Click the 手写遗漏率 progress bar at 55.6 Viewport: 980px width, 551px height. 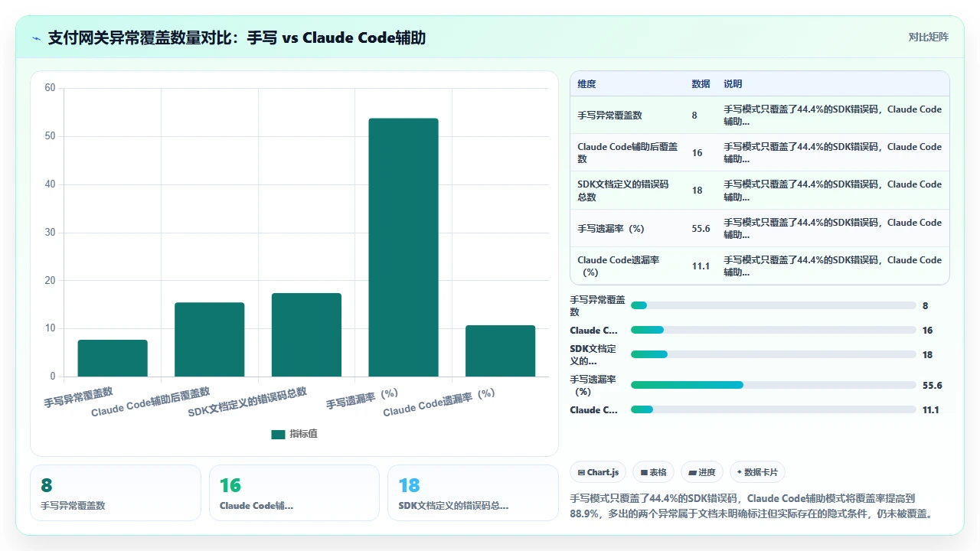point(773,385)
